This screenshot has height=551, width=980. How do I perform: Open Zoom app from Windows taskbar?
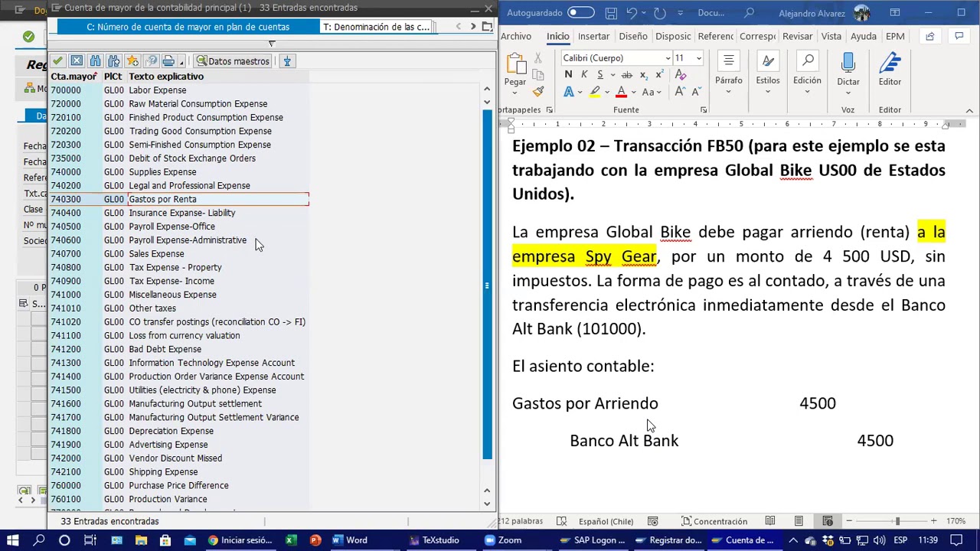point(502,540)
